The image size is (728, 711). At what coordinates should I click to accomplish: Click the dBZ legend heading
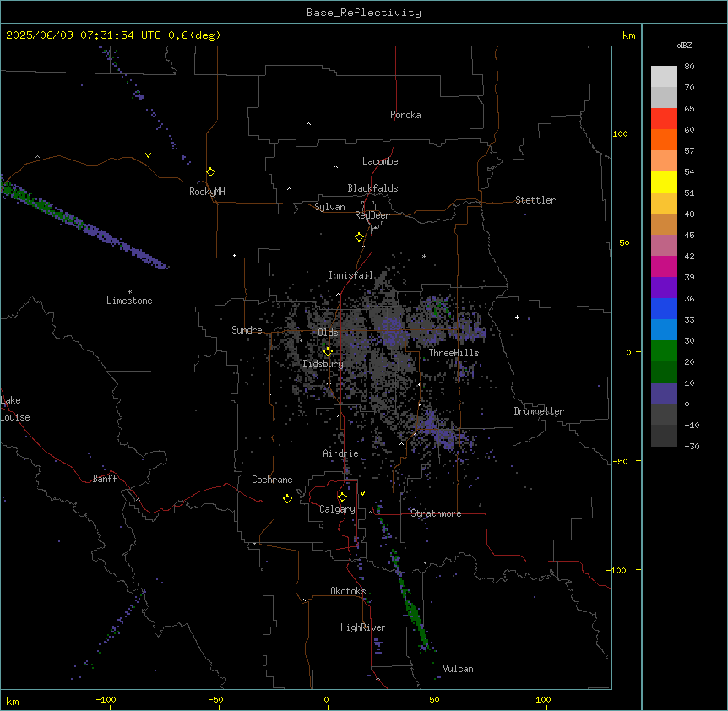684,46
